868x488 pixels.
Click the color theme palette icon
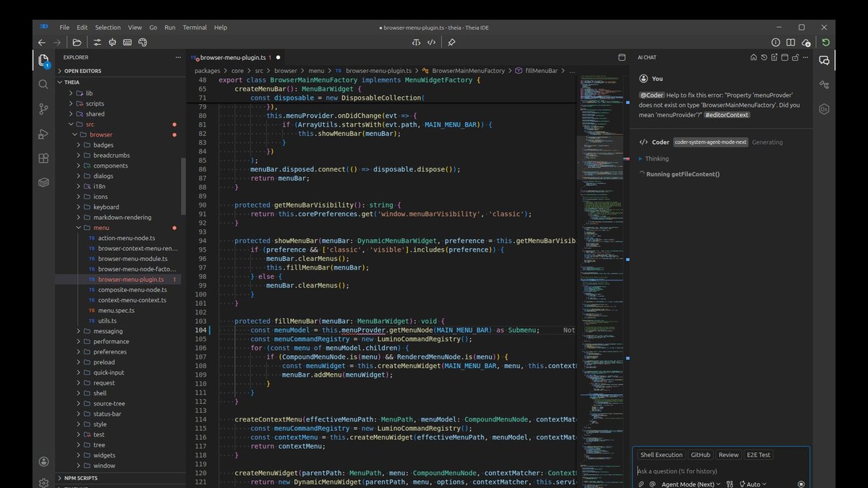142,43
